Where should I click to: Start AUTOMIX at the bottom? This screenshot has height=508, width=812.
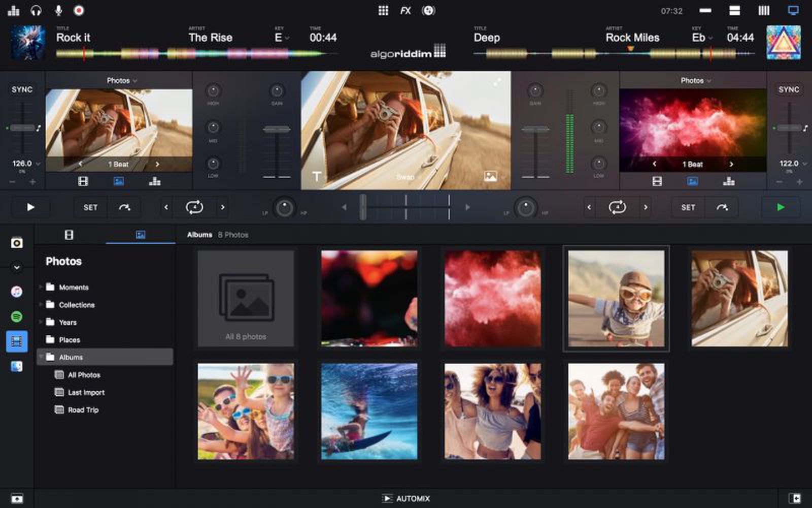click(x=405, y=498)
